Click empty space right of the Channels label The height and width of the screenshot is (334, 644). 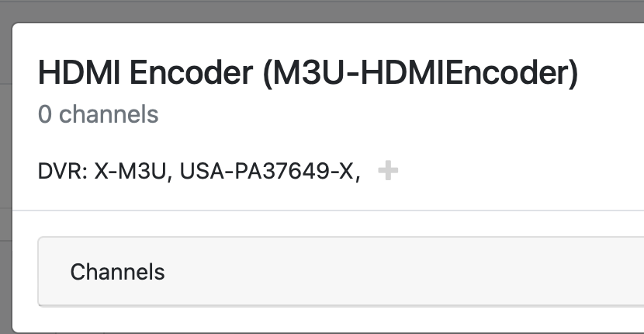[388, 272]
